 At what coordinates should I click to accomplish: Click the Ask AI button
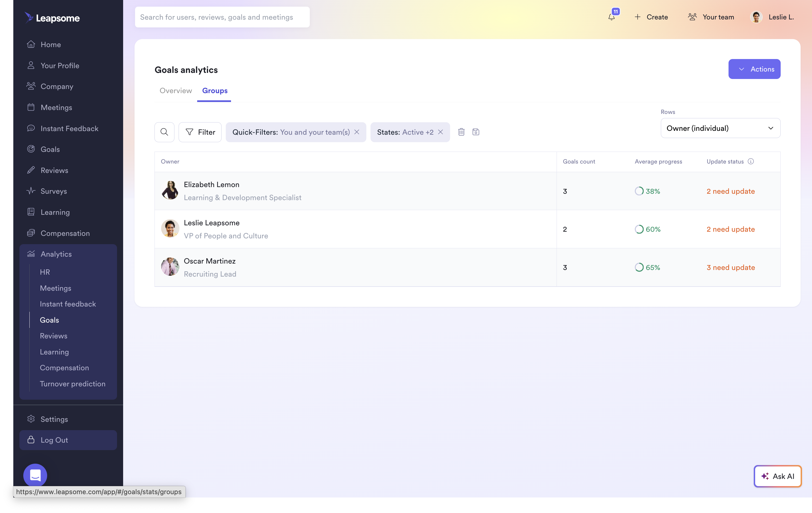pyautogui.click(x=778, y=476)
